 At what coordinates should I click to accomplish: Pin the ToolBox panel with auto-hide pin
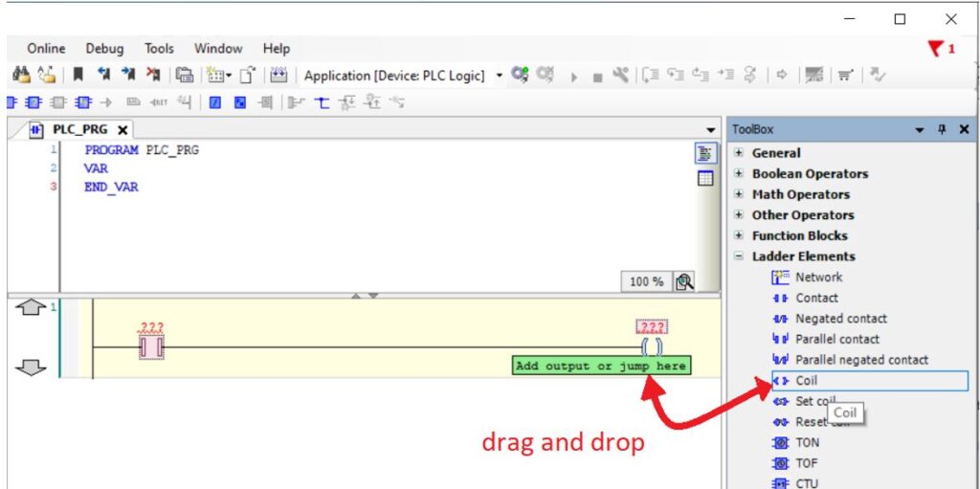click(x=943, y=129)
